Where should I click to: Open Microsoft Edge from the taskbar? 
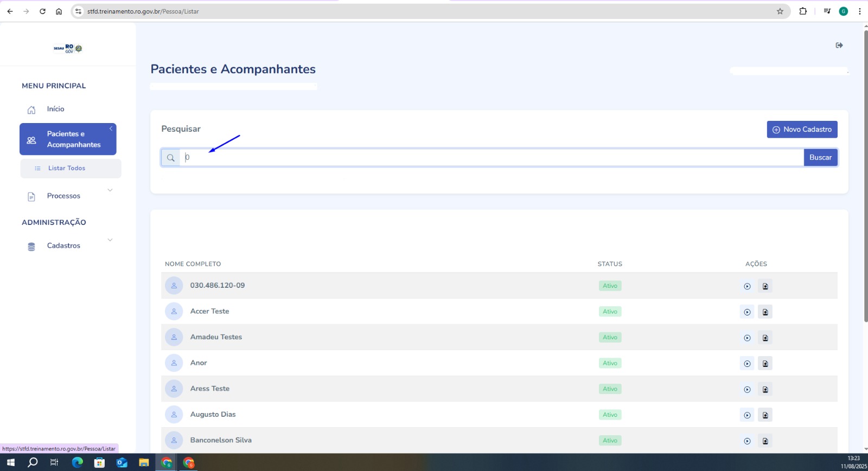(78, 462)
